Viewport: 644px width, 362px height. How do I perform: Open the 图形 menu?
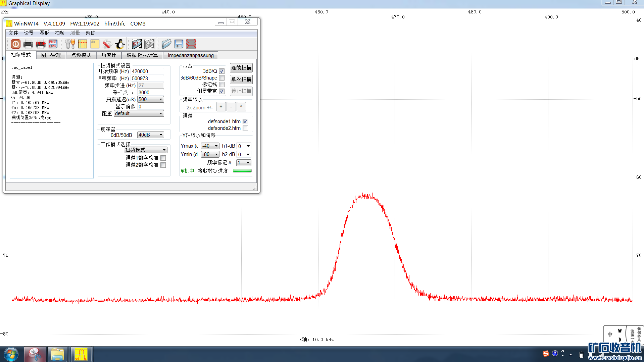44,33
